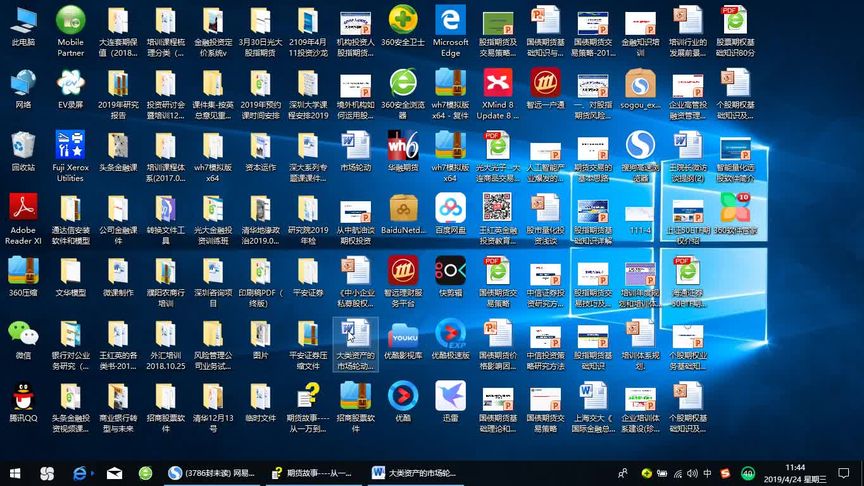The width and height of the screenshot is (864, 486).
Task: Open the 360压缩 desktop icon
Action: pyautogui.click(x=22, y=272)
